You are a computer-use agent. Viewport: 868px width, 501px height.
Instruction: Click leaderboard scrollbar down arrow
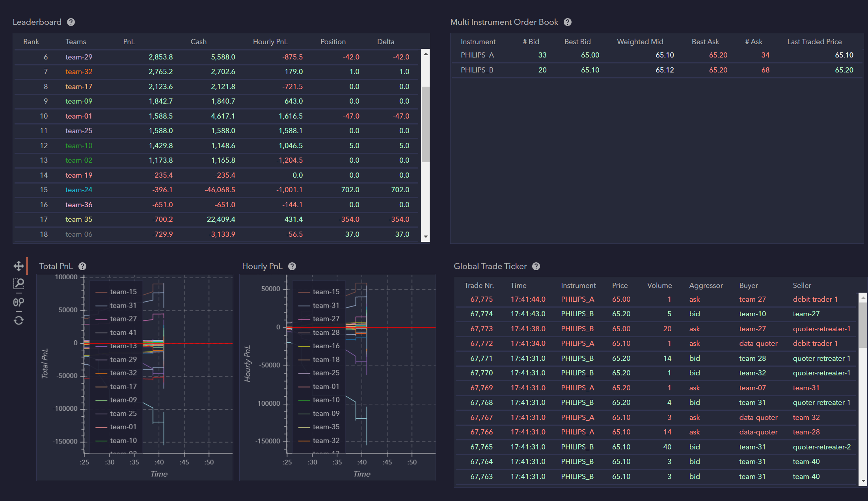pos(426,237)
